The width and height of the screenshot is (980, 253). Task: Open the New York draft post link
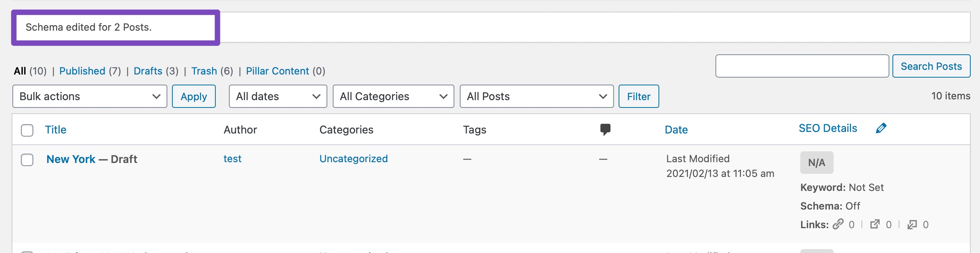[x=71, y=159]
